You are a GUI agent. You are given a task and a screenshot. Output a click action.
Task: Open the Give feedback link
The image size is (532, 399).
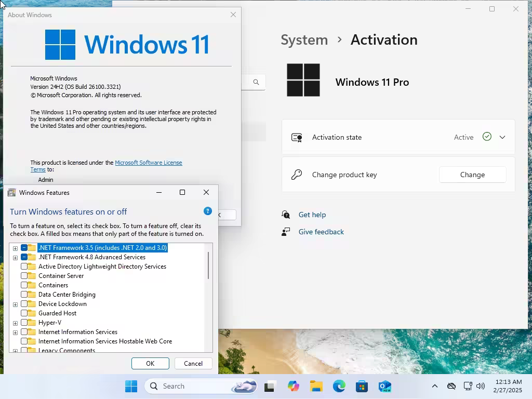[321, 232]
